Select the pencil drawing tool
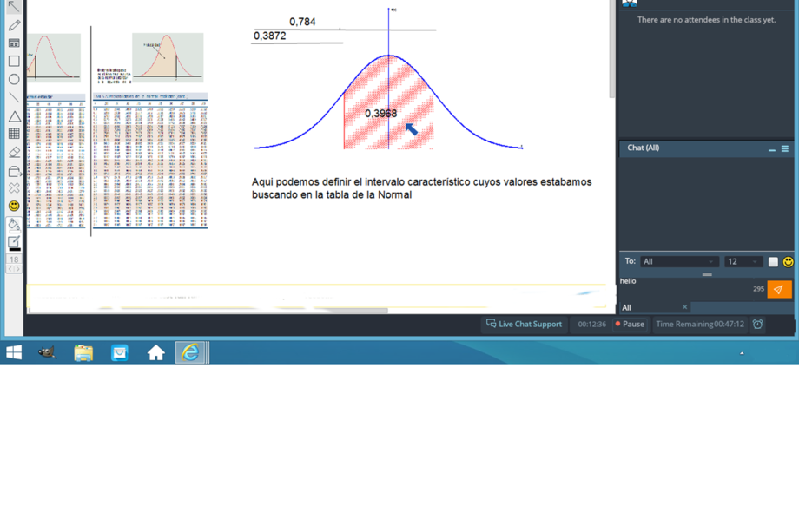This screenshot has height=532, width=799. tap(14, 25)
